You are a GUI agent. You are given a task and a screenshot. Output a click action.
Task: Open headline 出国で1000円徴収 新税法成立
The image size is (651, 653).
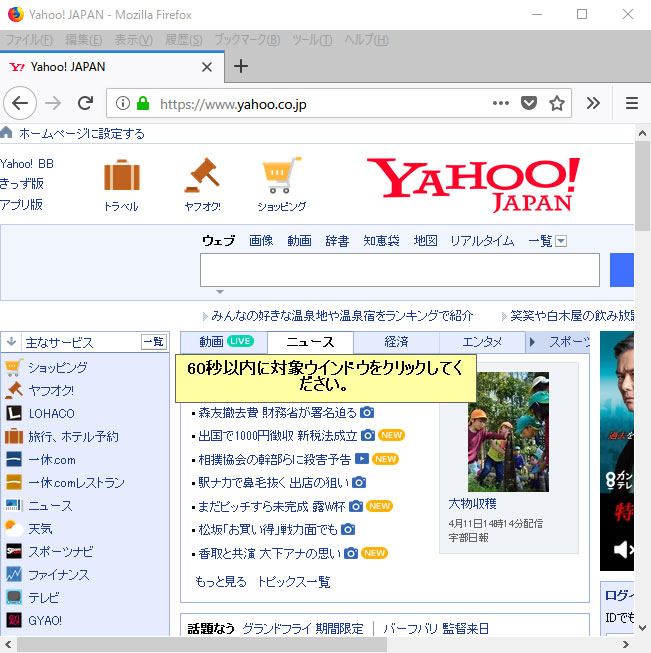(x=277, y=436)
